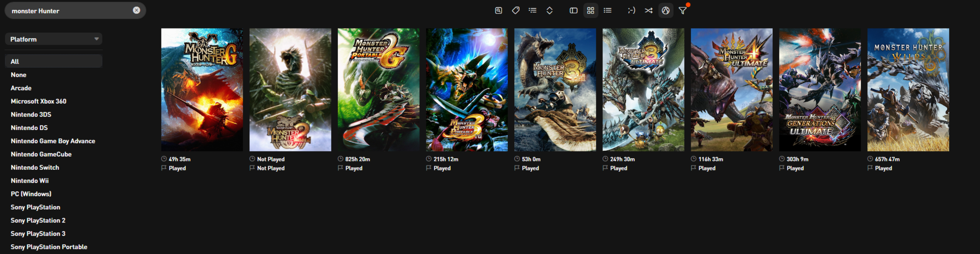
Task: Click 'Played' status under '49h 35m'
Action: (177, 168)
